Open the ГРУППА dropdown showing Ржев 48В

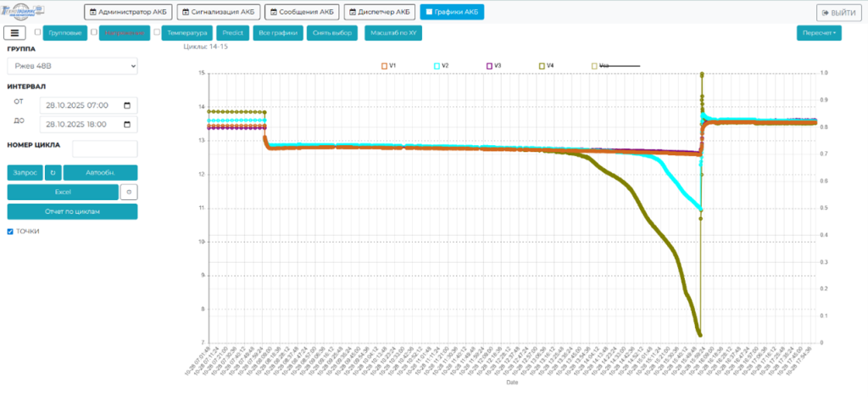[x=72, y=66]
